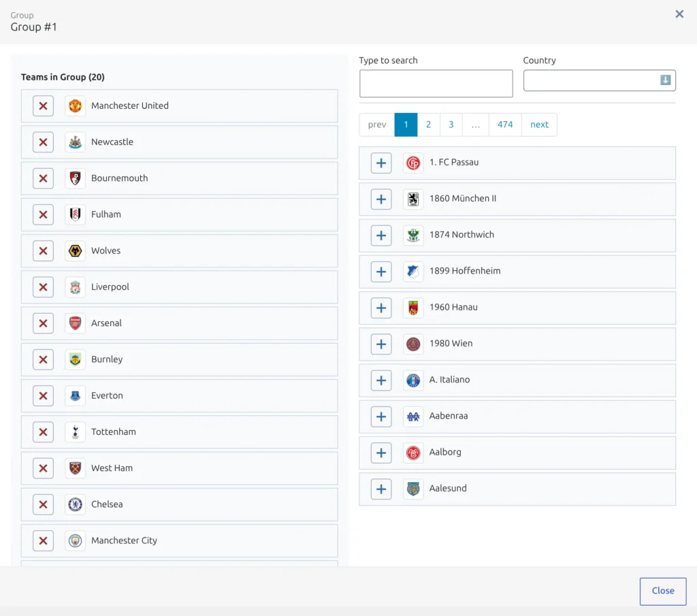Viewport: 697px width, 616px height.
Task: Select the Fulham team name
Action: coord(106,214)
